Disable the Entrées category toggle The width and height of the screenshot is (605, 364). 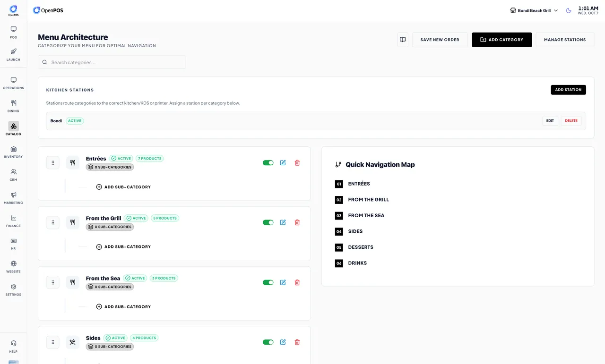click(x=268, y=163)
